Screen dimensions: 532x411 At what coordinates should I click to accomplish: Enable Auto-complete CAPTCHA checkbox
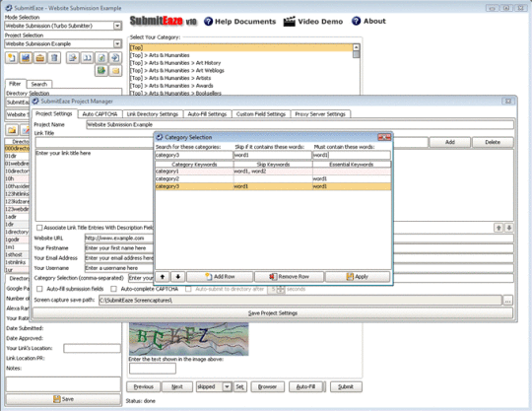(113, 289)
